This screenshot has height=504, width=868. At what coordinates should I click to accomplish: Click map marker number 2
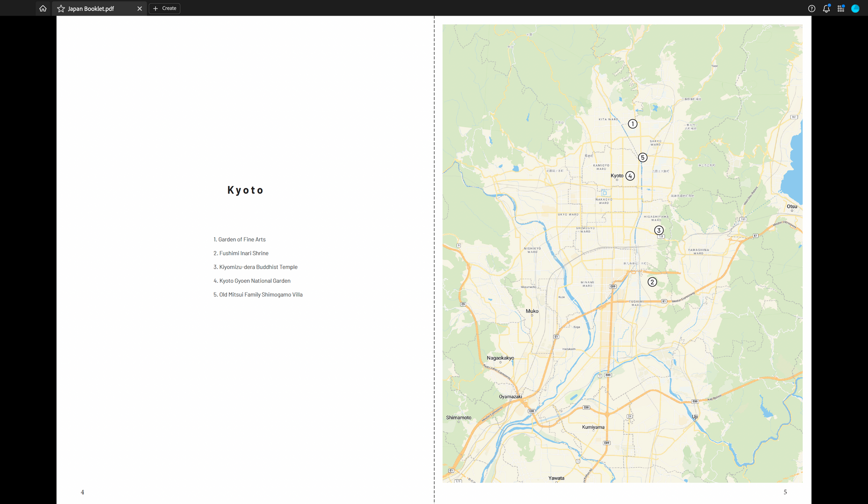coord(652,282)
